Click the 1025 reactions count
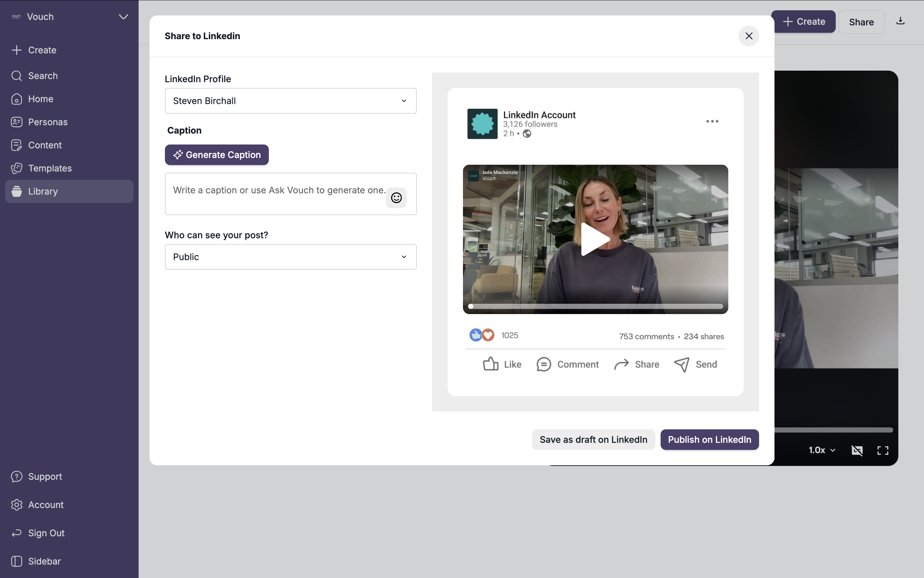Screen dimensions: 924x578 510,335
